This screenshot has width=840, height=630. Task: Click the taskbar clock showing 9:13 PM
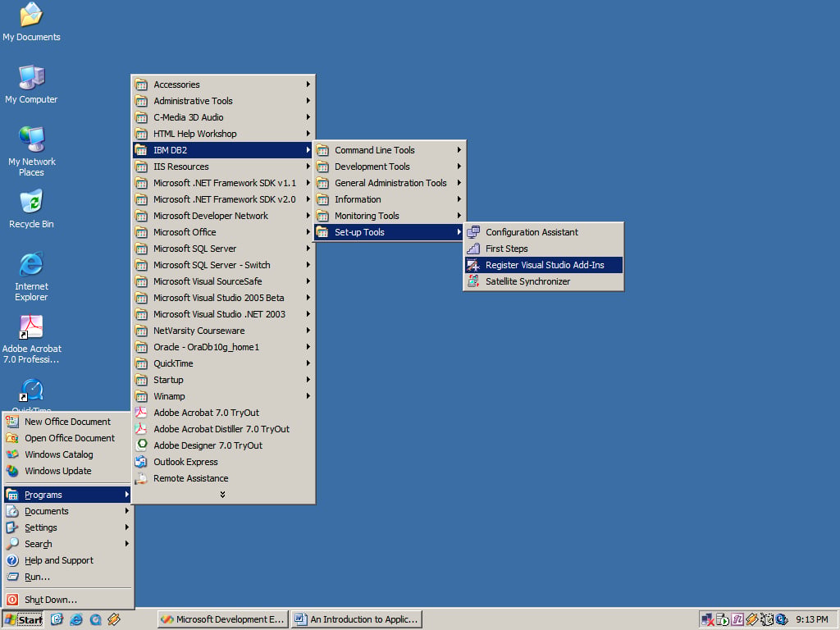[811, 619]
